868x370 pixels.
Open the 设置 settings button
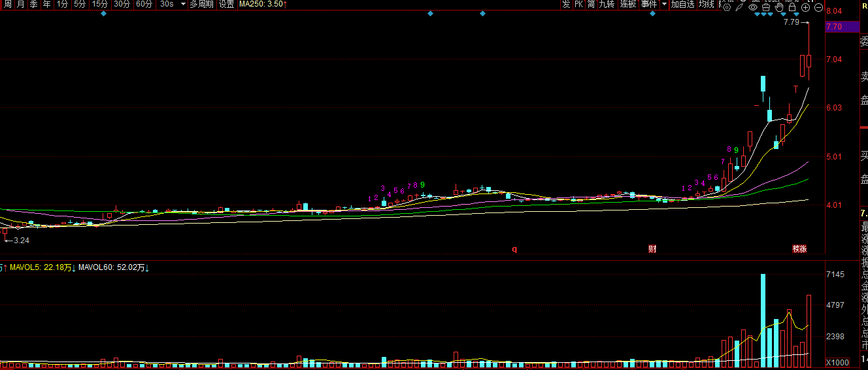226,4
